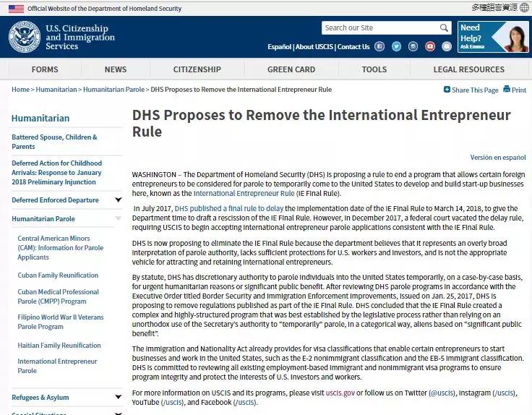Open the GREEN CARD menu
532x415 pixels.
pyautogui.click(x=291, y=69)
